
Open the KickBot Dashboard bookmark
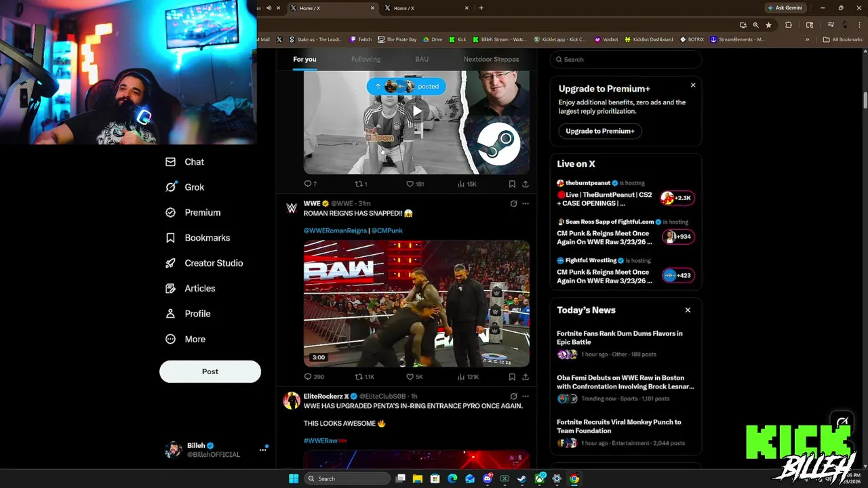649,39
